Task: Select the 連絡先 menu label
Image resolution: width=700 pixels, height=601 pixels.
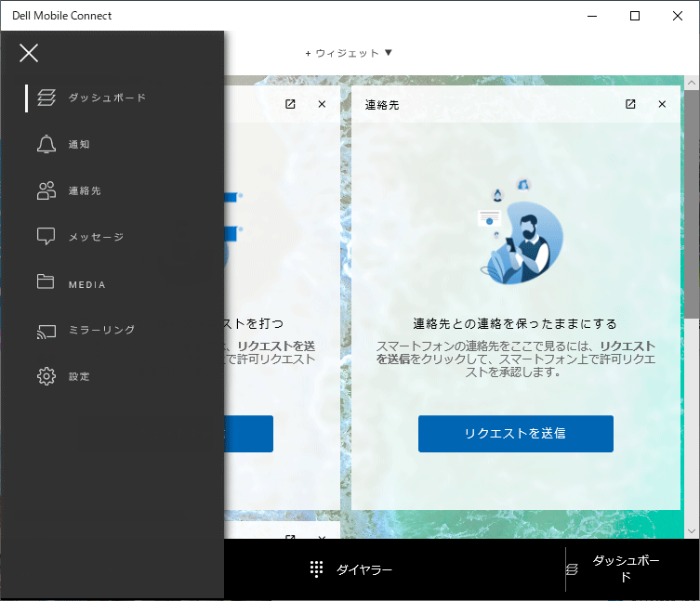Action: (x=85, y=191)
